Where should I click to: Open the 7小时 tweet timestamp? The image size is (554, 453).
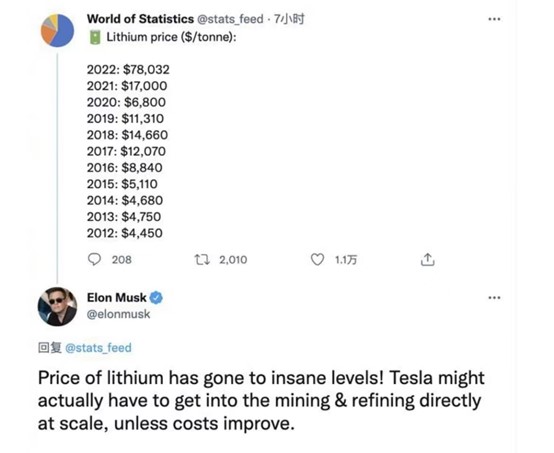pyautogui.click(x=289, y=19)
